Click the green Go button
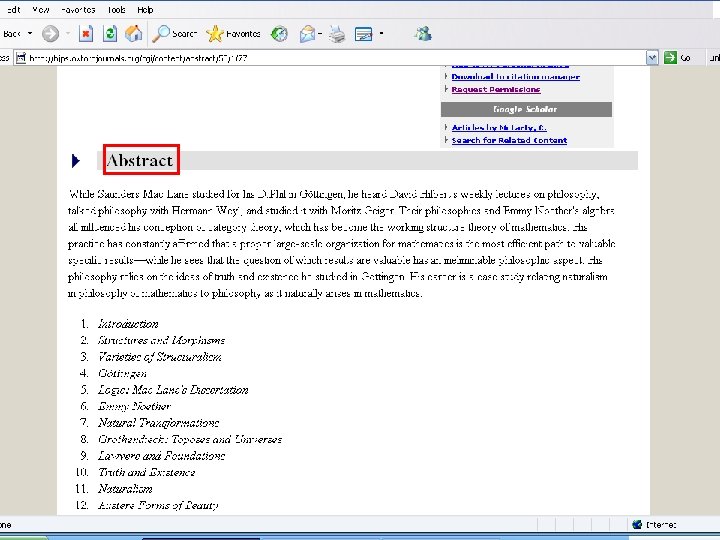Image resolution: width=720 pixels, height=540 pixels. [677, 58]
